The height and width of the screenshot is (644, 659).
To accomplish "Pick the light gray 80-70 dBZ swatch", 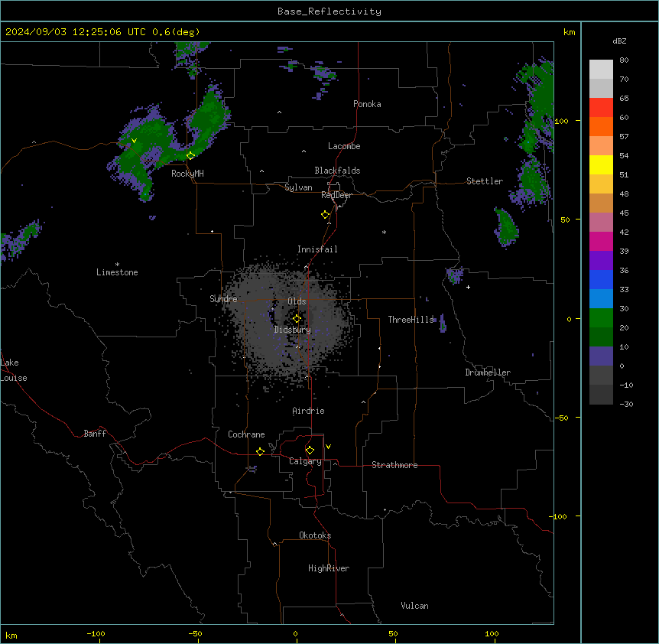I will tap(601, 70).
